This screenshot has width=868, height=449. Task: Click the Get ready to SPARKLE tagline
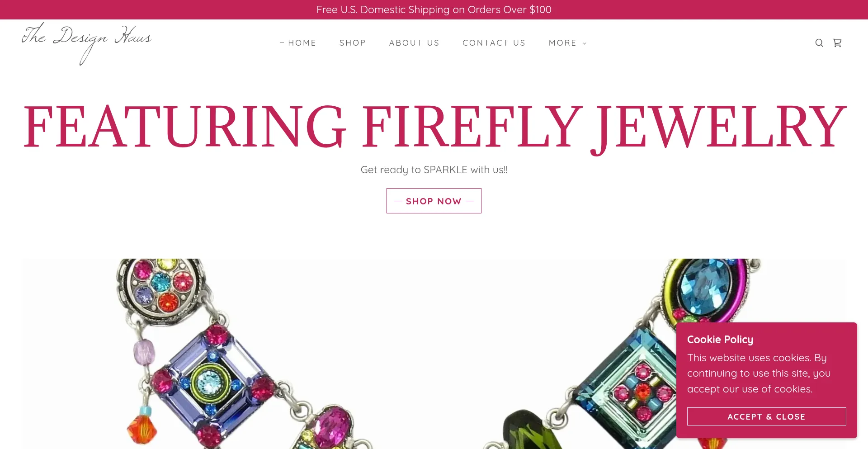434,170
